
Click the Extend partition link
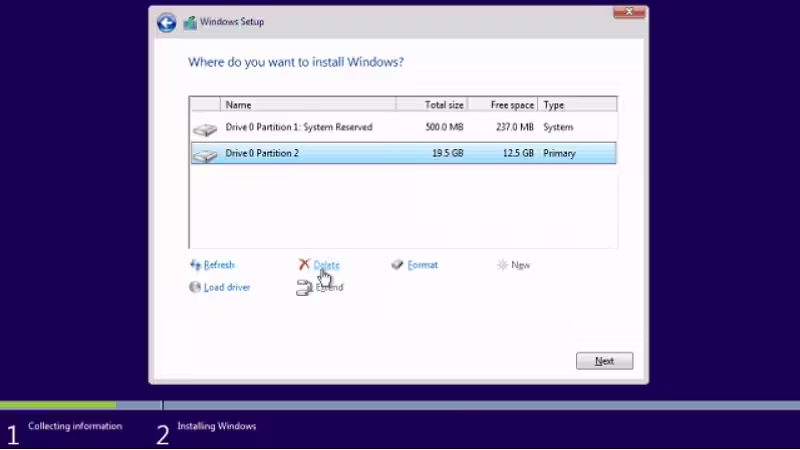tap(329, 287)
